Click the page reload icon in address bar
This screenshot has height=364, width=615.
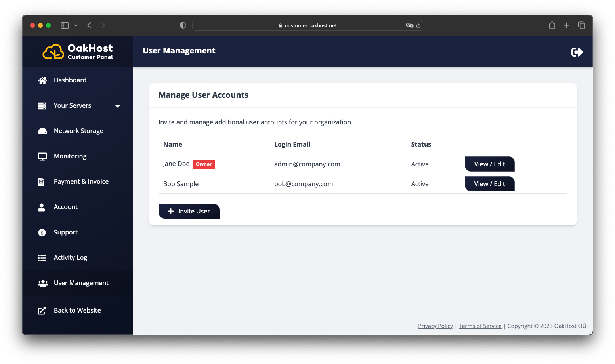[x=418, y=25]
